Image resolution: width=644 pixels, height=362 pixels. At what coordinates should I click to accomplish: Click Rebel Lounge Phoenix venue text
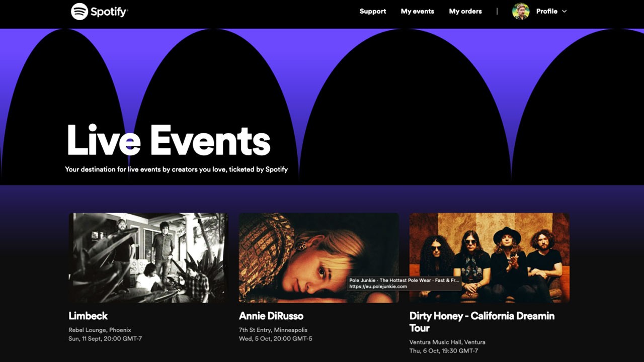(x=100, y=330)
